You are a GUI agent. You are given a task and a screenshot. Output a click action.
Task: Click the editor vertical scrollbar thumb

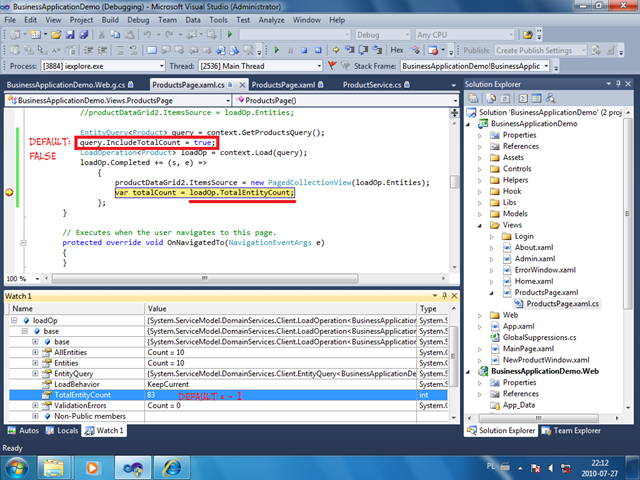pos(454,182)
